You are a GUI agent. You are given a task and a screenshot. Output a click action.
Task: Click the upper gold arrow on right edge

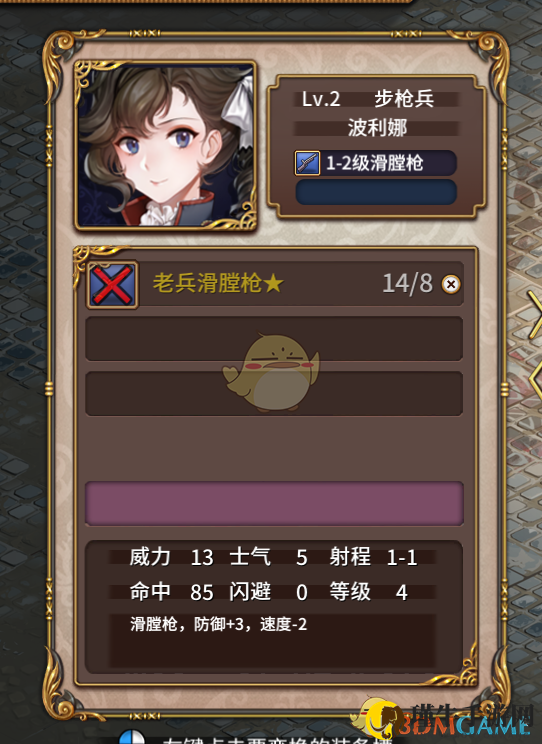(x=535, y=314)
